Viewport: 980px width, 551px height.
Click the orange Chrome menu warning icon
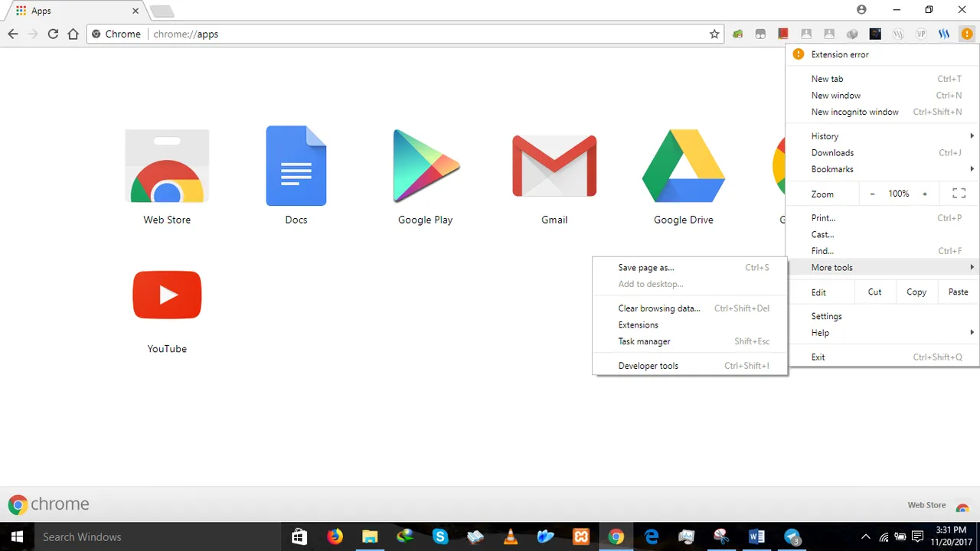click(x=967, y=34)
